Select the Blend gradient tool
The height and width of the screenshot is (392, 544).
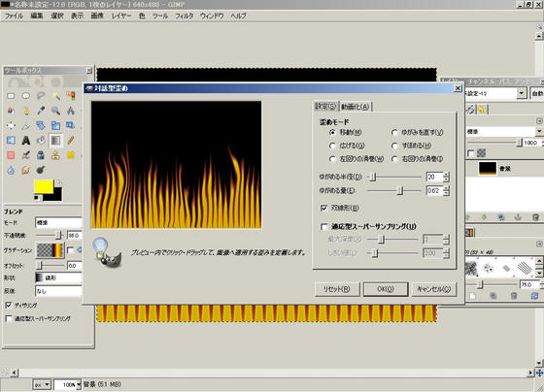(x=55, y=141)
